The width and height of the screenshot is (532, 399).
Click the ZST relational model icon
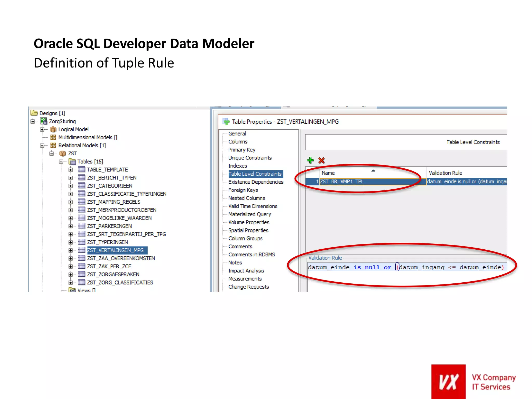[x=63, y=153]
